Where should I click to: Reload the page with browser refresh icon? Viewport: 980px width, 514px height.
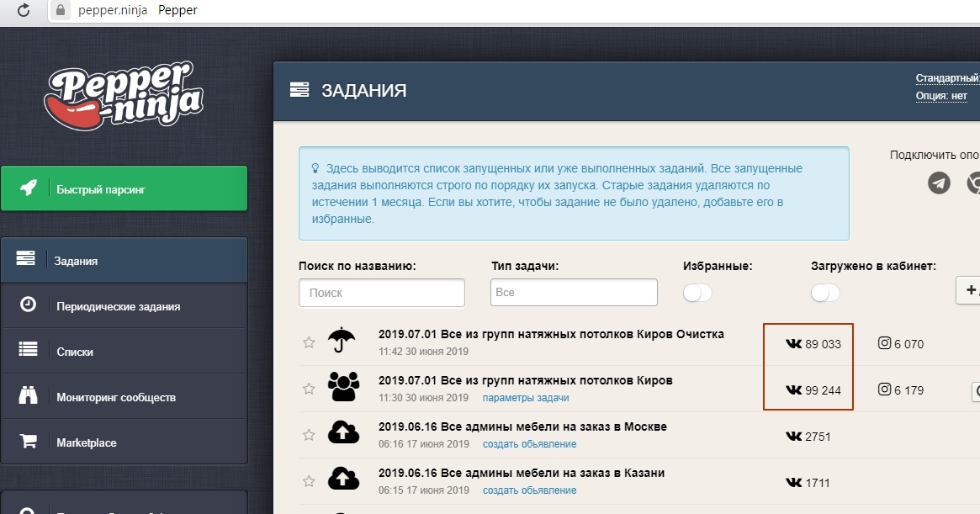point(24,10)
